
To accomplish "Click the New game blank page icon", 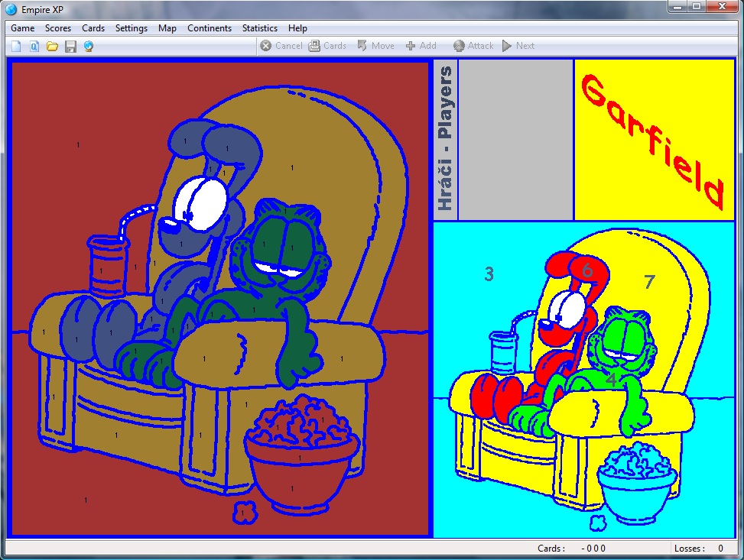I will (x=17, y=46).
